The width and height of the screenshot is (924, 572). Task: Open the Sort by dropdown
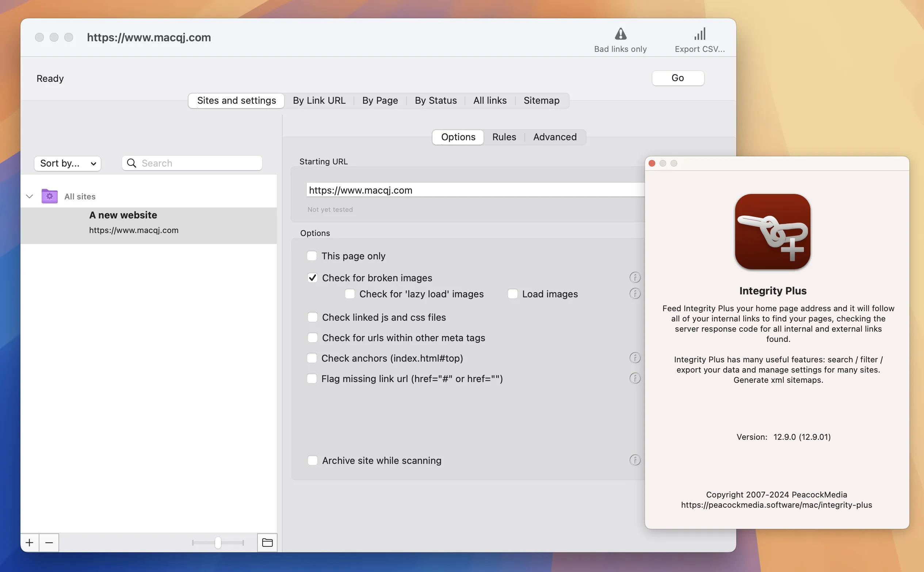(x=68, y=163)
